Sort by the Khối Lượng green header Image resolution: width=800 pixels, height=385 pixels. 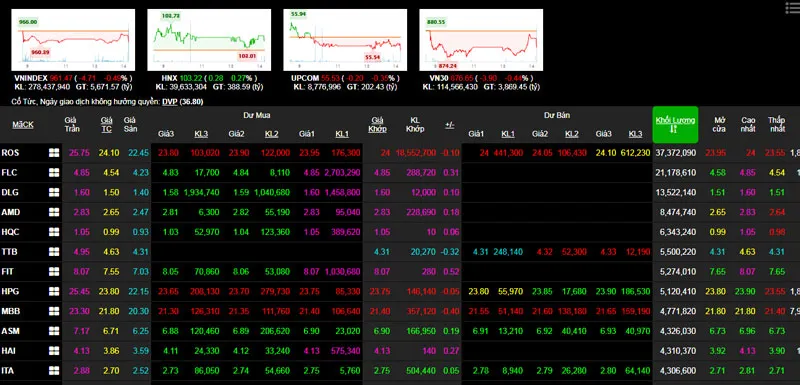[675, 124]
